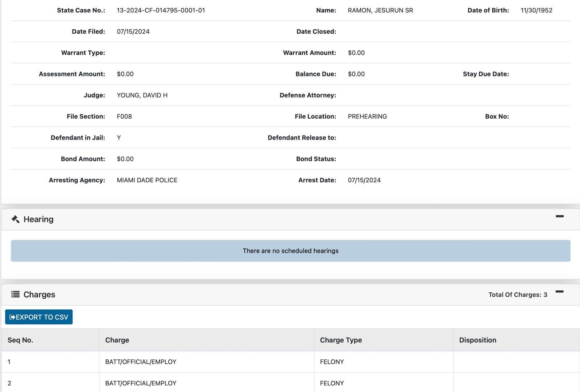Click the list icon beside Charges
Viewport: 580px width, 392px height.
tap(15, 294)
